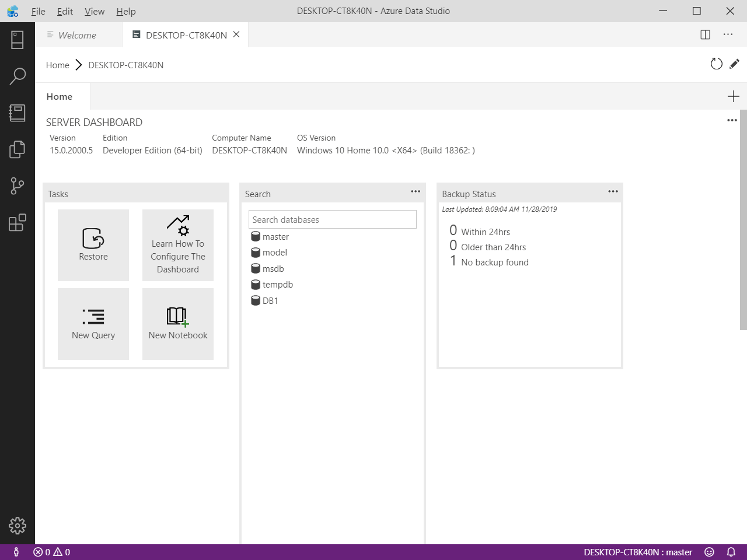
Task: Open Learn How To Configure The Dashboard
Action: click(178, 245)
